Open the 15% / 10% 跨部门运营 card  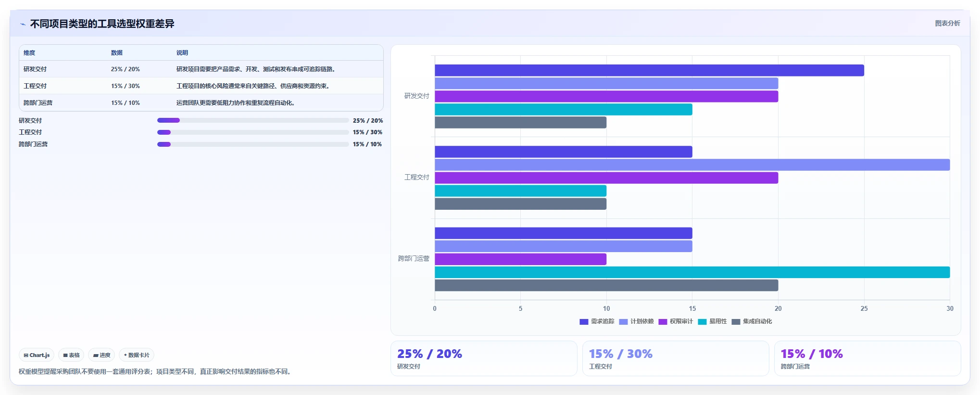[x=867, y=358]
